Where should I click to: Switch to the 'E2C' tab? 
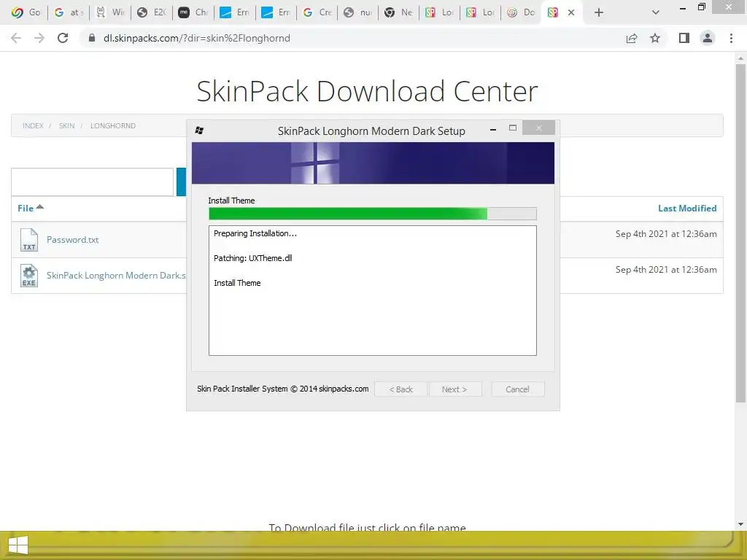pos(152,12)
